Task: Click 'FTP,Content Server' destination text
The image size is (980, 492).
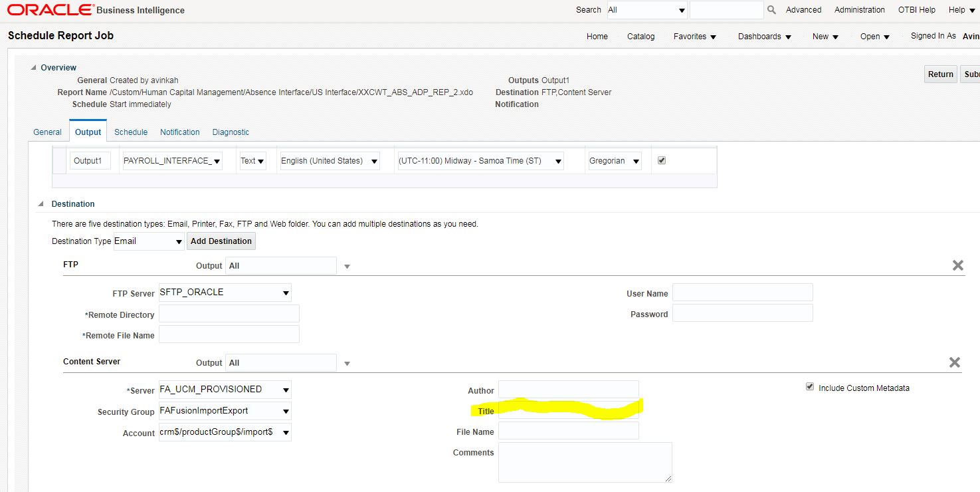Action: (x=576, y=92)
